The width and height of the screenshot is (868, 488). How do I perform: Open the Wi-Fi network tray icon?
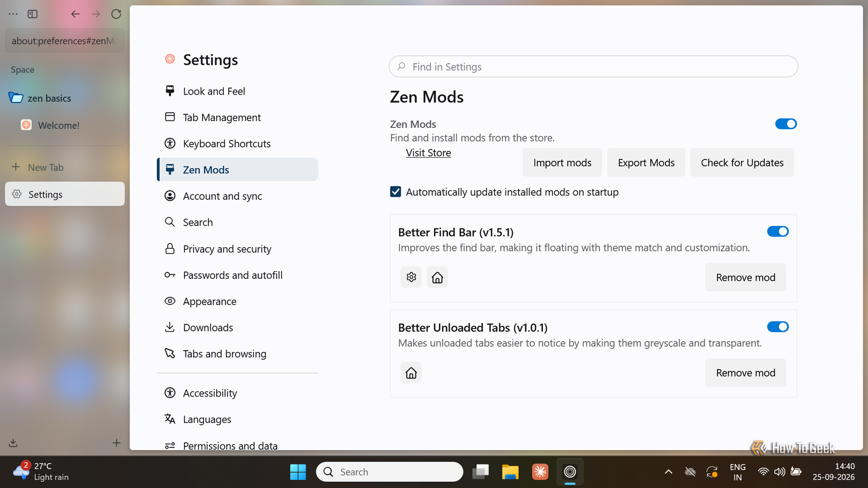coord(763,472)
